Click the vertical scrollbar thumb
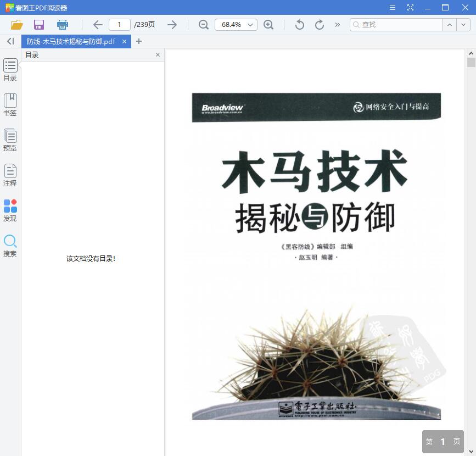Viewport: 476px width, 456px height. (471, 62)
